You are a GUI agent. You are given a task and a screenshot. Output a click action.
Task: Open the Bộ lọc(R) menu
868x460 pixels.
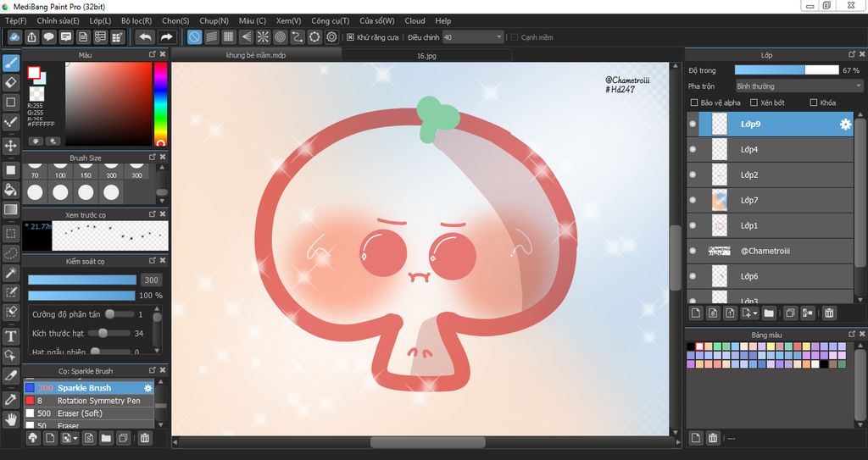tap(136, 20)
